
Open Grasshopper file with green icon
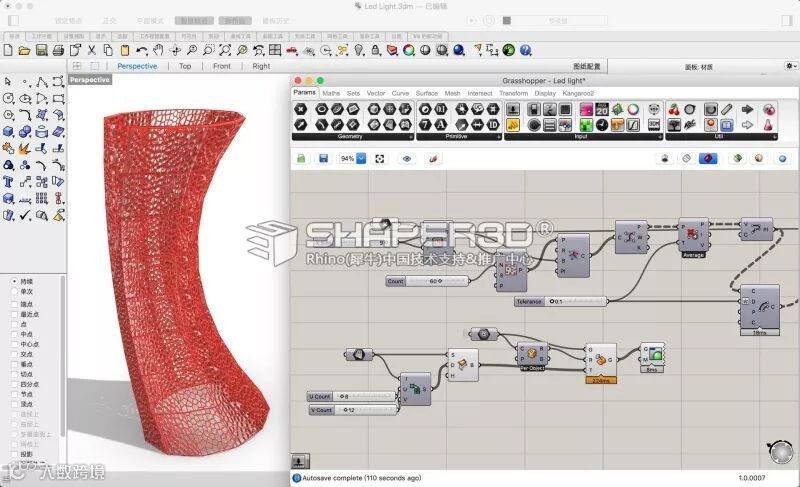click(301, 159)
